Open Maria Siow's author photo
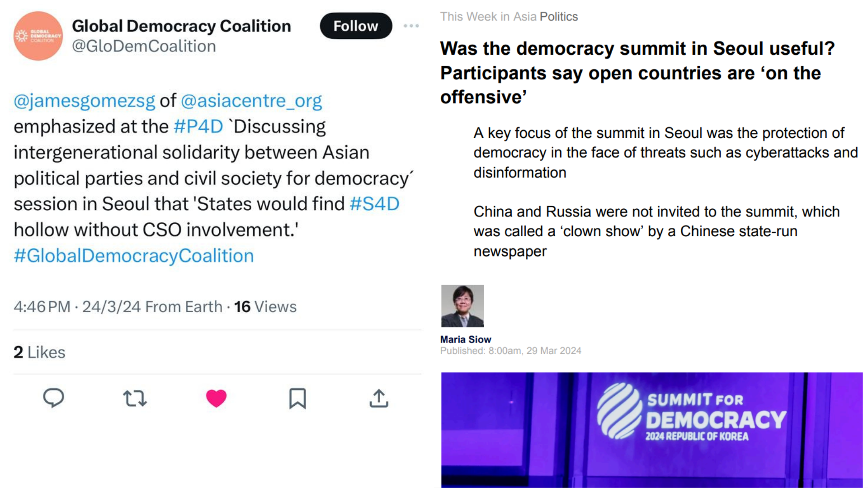The image size is (868, 488). [462, 306]
